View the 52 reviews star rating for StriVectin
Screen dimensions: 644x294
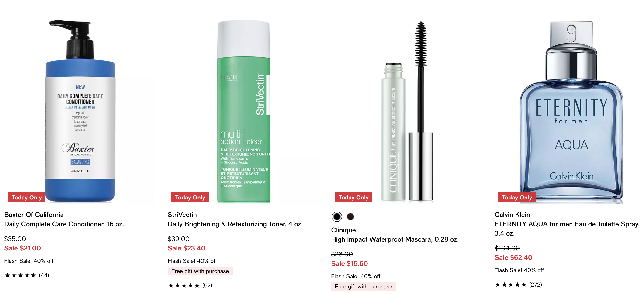click(x=190, y=286)
